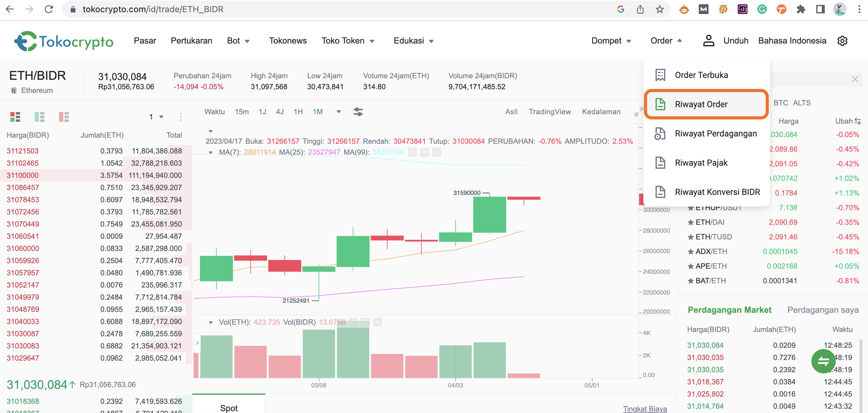Click the star next to BAT/ETH
Image resolution: width=868 pixels, height=413 pixels.
pyautogui.click(x=691, y=281)
